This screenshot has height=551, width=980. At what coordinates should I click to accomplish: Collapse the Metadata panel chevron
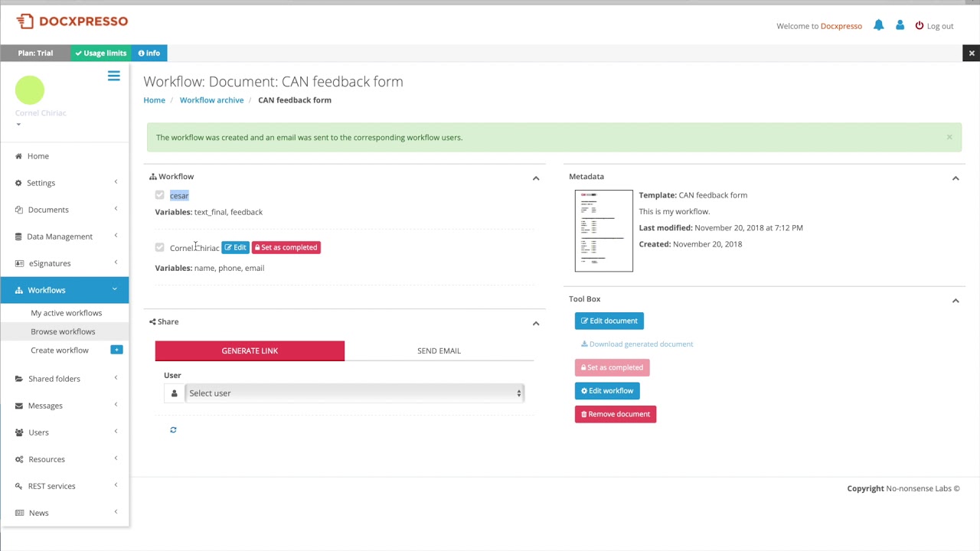(955, 178)
